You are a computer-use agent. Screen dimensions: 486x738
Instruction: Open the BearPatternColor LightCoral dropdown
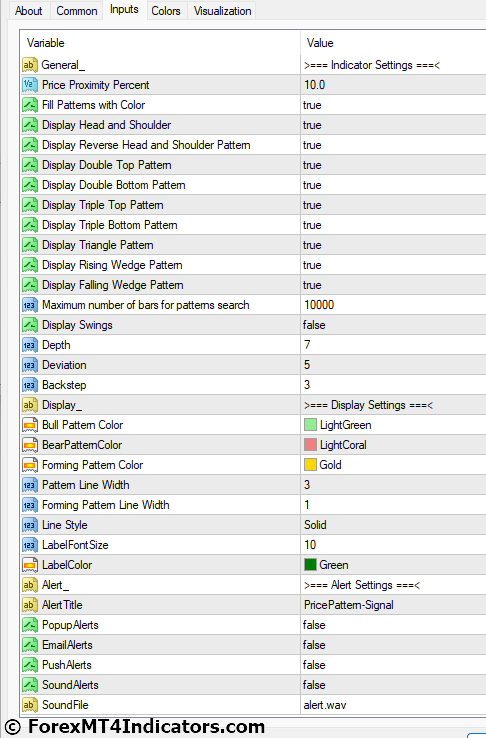click(393, 445)
